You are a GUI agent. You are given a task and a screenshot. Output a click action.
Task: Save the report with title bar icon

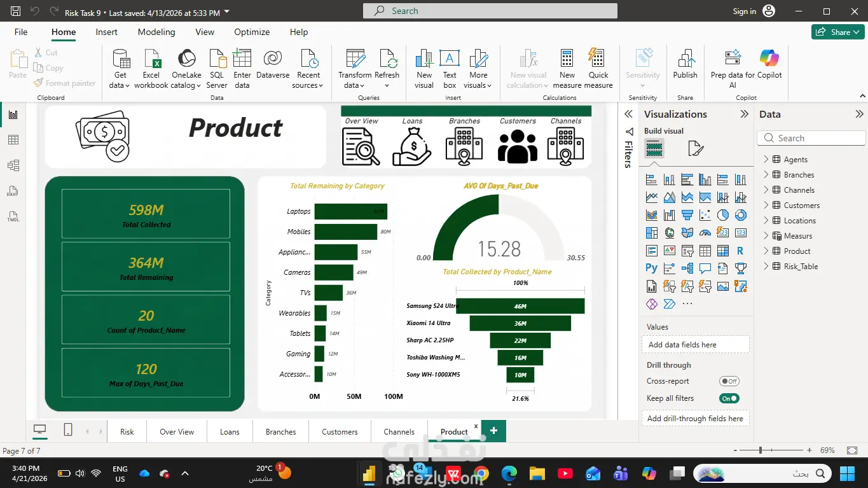16,11
